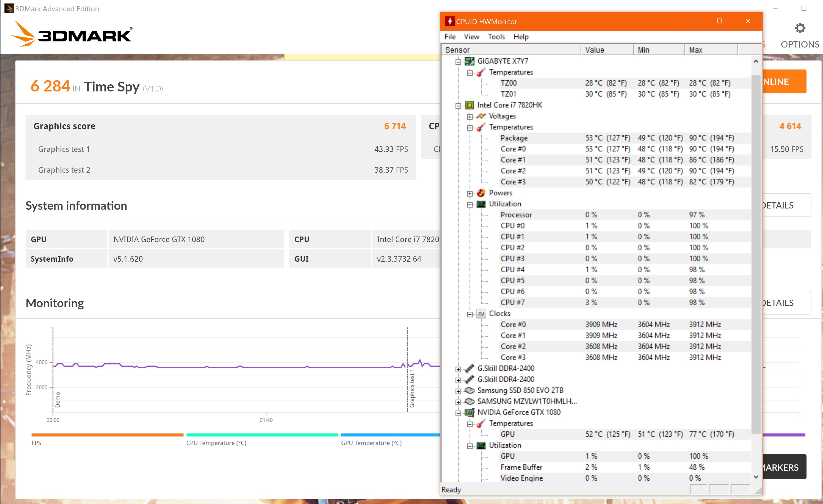This screenshot has width=823, height=504.
Task: Click the Graphics test 1 chart marker
Action: click(x=412, y=388)
